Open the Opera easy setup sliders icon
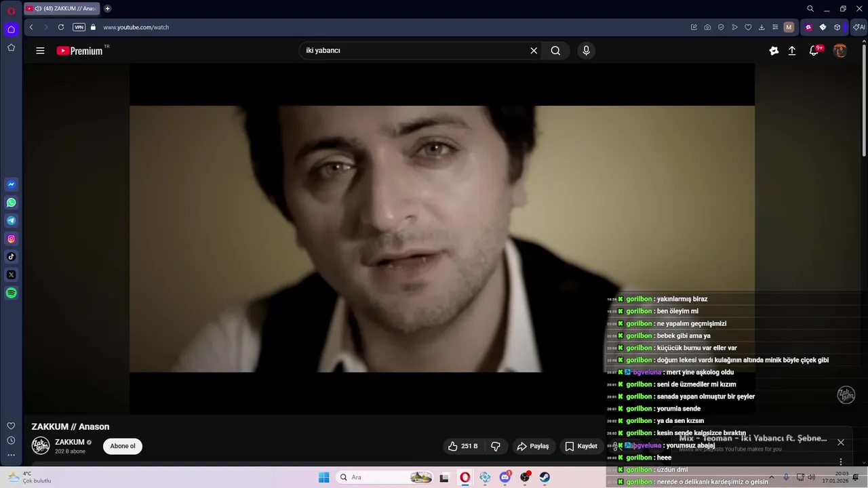Screen dimensions: 868x488 coord(775,27)
